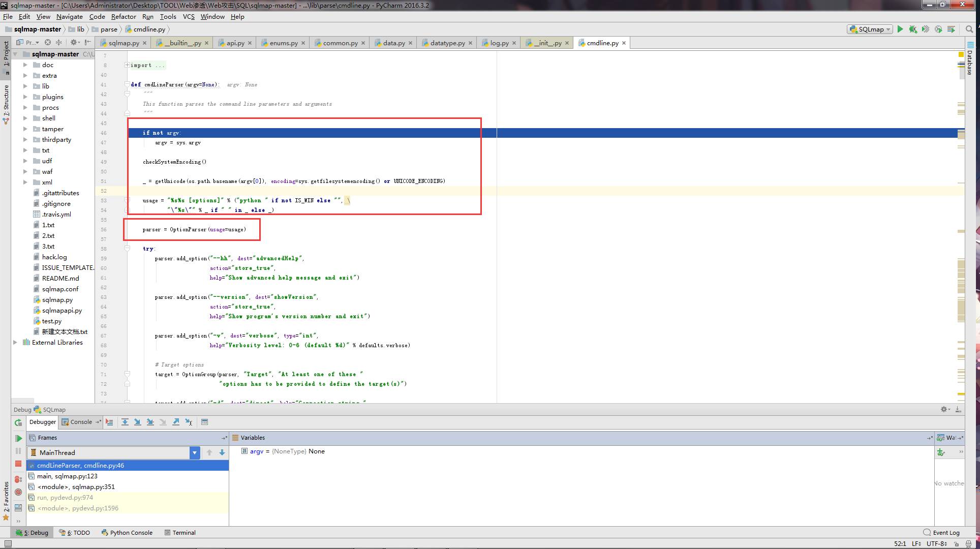Image resolution: width=980 pixels, height=549 pixels.
Task: Open Event Log
Action: click(941, 533)
